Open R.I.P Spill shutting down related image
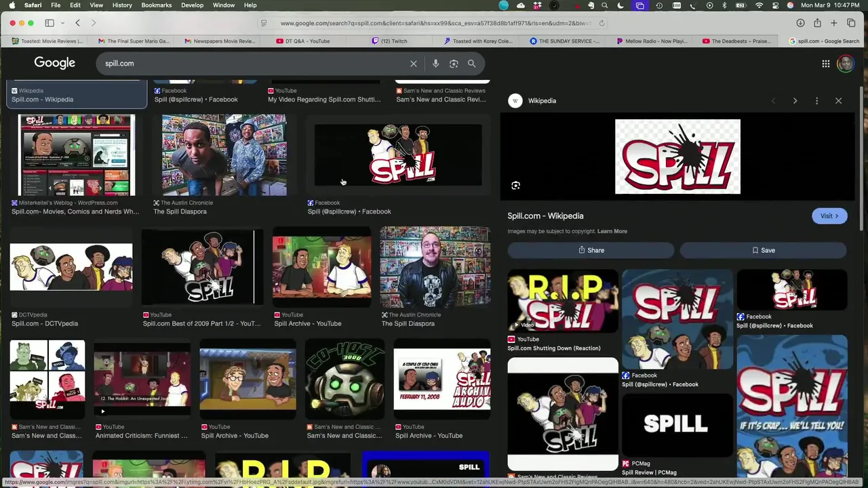Screen dimensions: 868x488 (x=563, y=302)
